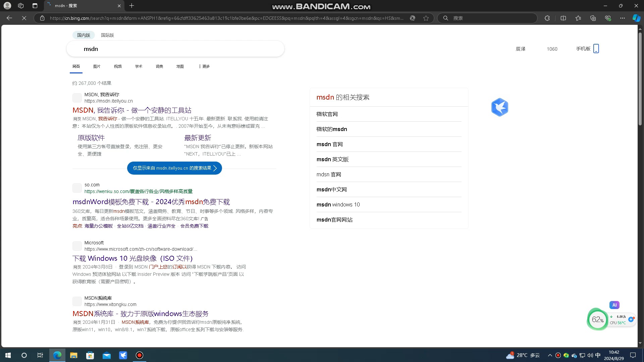The height and width of the screenshot is (362, 644).
Task: Select related search msdn windows 10
Action: [338, 204]
